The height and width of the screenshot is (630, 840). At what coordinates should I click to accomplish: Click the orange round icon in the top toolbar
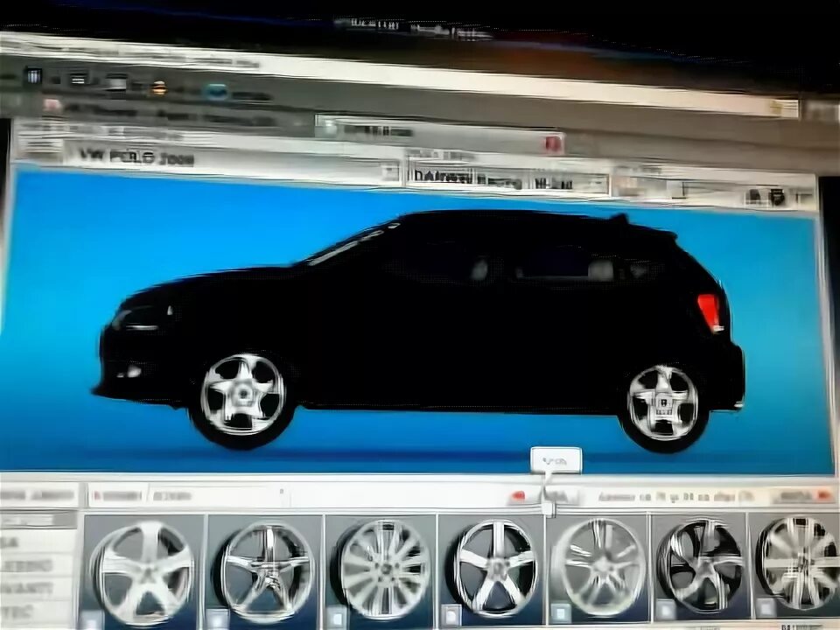tap(158, 87)
